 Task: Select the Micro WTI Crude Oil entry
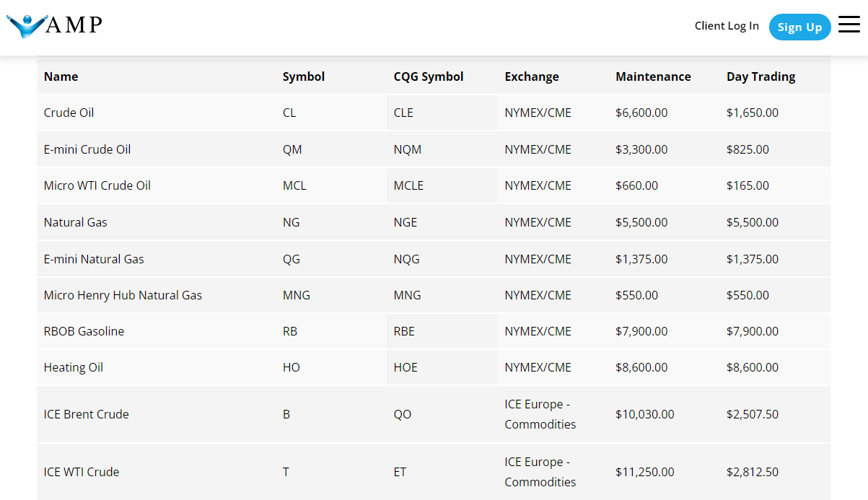(x=97, y=185)
